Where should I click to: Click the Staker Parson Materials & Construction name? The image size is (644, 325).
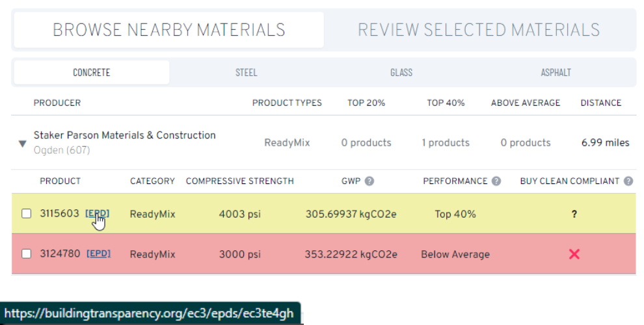(124, 135)
